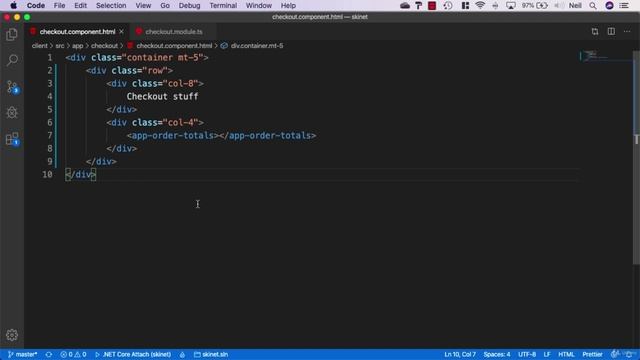The width and height of the screenshot is (640, 360).
Task: Click the Open Changes icon in editor toolbar
Action: (x=595, y=31)
